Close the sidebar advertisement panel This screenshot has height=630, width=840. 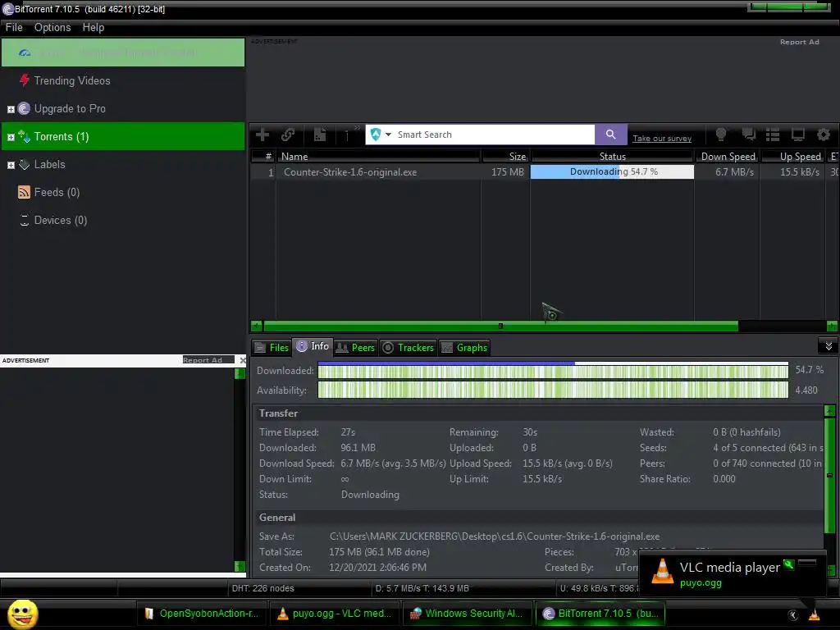[x=243, y=360]
